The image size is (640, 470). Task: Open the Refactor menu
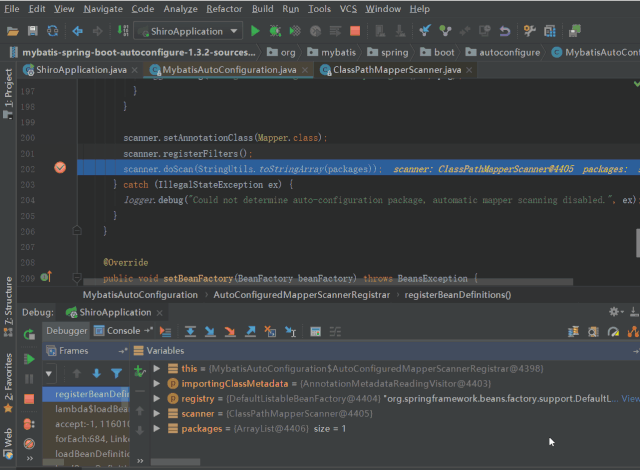224,9
